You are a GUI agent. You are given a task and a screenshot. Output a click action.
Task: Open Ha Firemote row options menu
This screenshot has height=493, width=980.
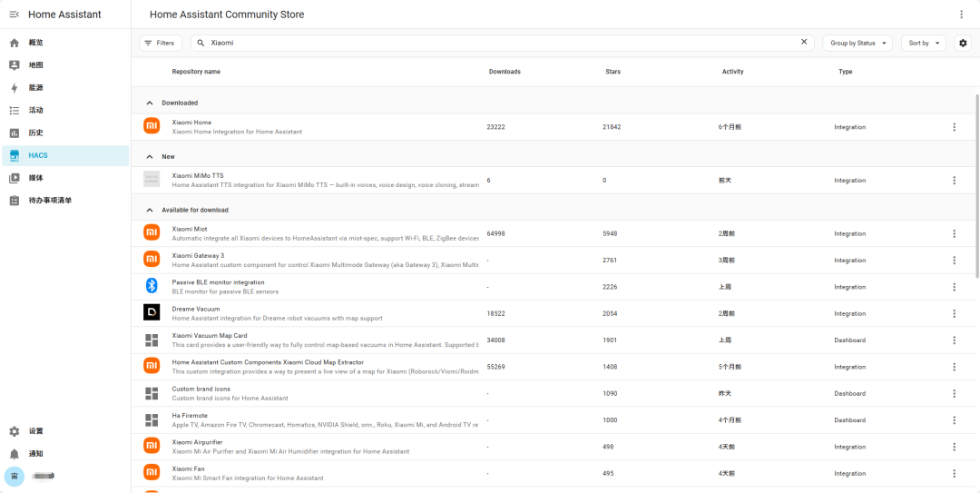[x=954, y=419]
